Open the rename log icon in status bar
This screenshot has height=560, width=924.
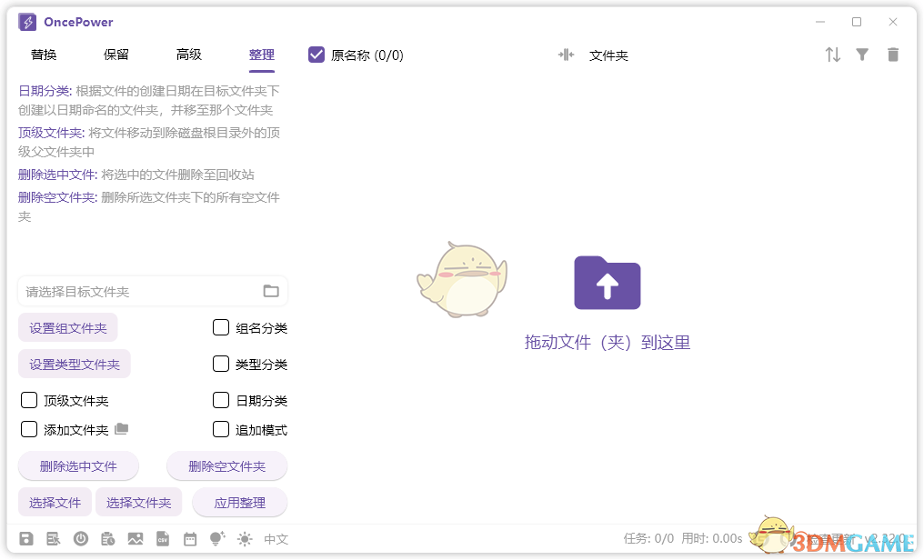(54, 538)
